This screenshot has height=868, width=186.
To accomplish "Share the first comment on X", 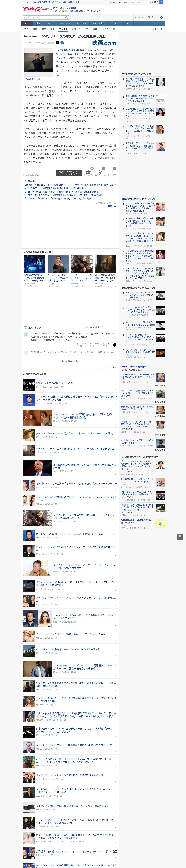I will point(114,345).
